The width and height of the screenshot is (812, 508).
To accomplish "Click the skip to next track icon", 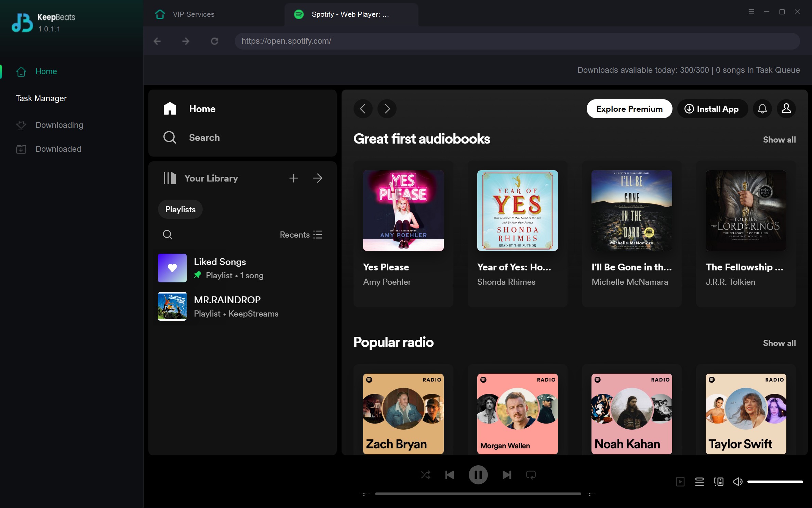I will [x=506, y=474].
